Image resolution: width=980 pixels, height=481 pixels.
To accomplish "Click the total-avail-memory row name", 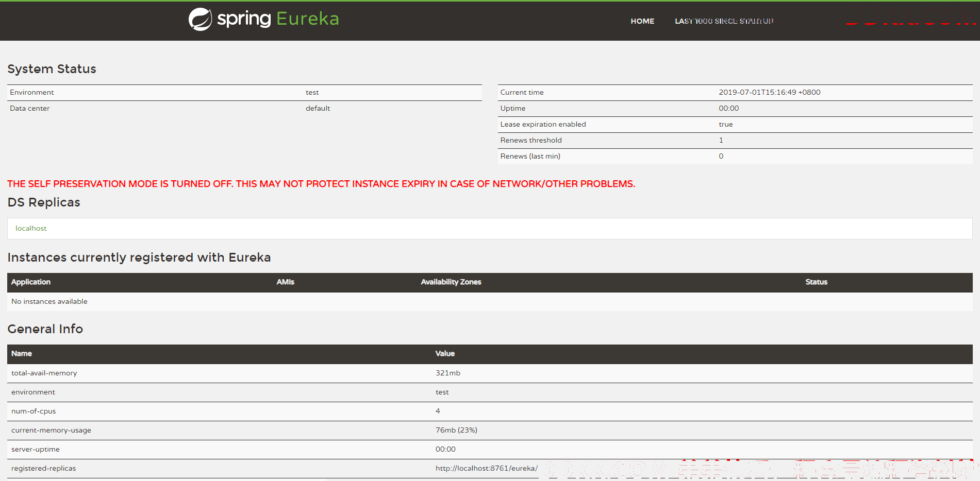I will coord(44,373).
